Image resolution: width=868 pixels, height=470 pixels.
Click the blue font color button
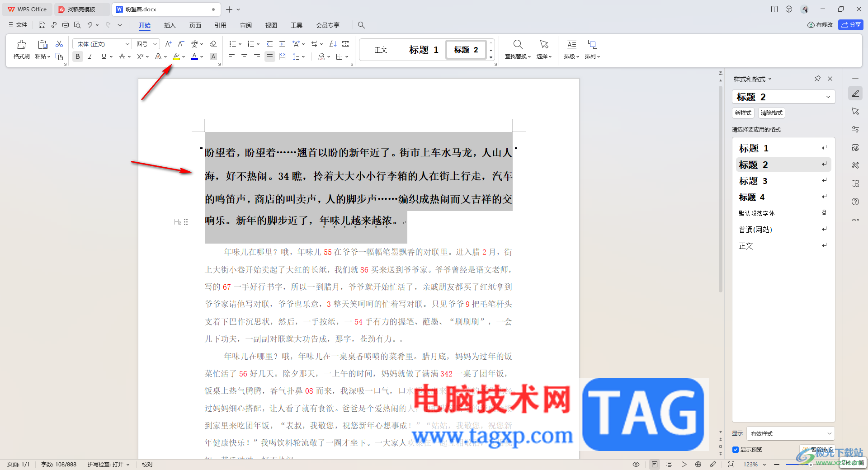click(194, 56)
